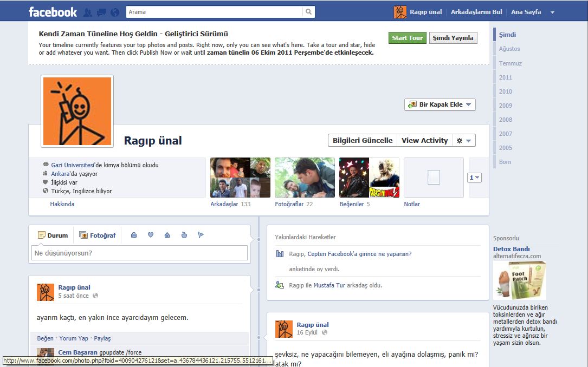Viewport: 588px width, 367px height.
Task: Click Paylaş under the first post
Action: click(x=102, y=338)
